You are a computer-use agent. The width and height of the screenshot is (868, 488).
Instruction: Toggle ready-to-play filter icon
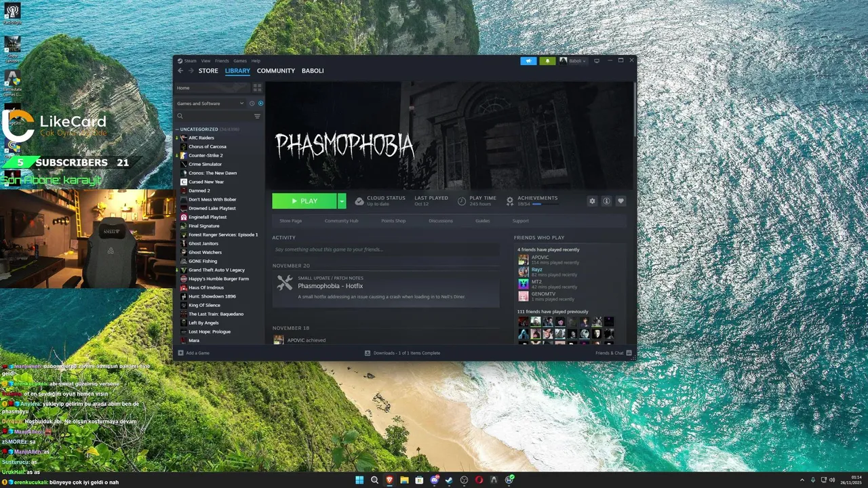click(260, 104)
